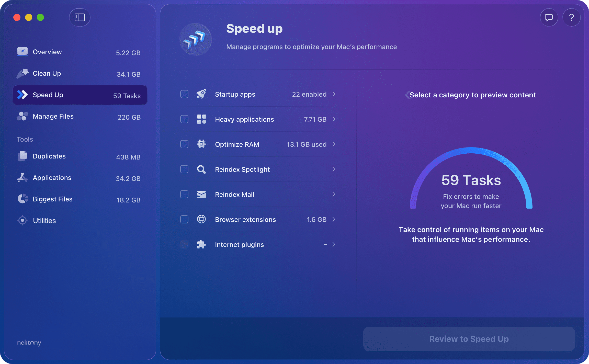589x364 pixels.
Task: Expand the Browser extensions list
Action: tap(334, 219)
